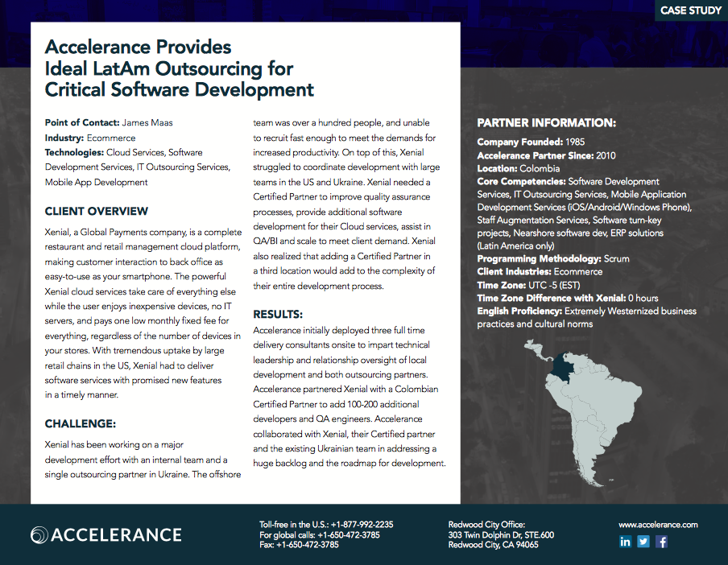728x565 pixels.
Task: Click the 'Technologies:' label
Action: point(74,152)
